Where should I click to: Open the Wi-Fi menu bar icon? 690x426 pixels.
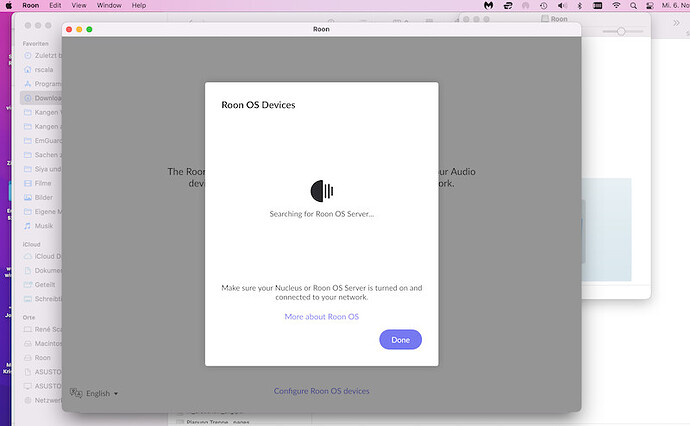(616, 6)
